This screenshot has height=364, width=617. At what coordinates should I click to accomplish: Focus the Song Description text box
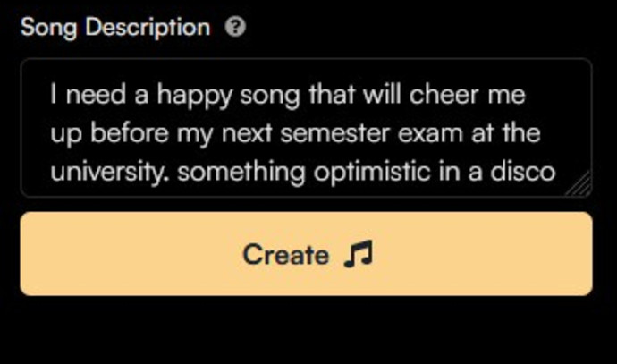click(306, 128)
